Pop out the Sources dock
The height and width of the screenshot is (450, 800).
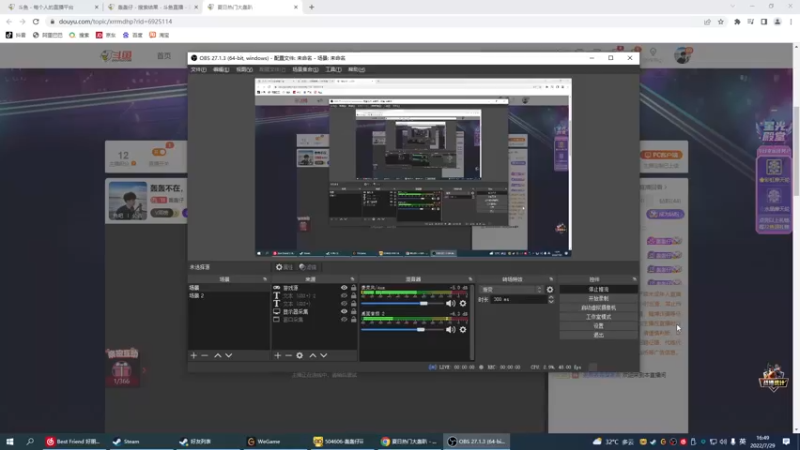[x=353, y=279]
